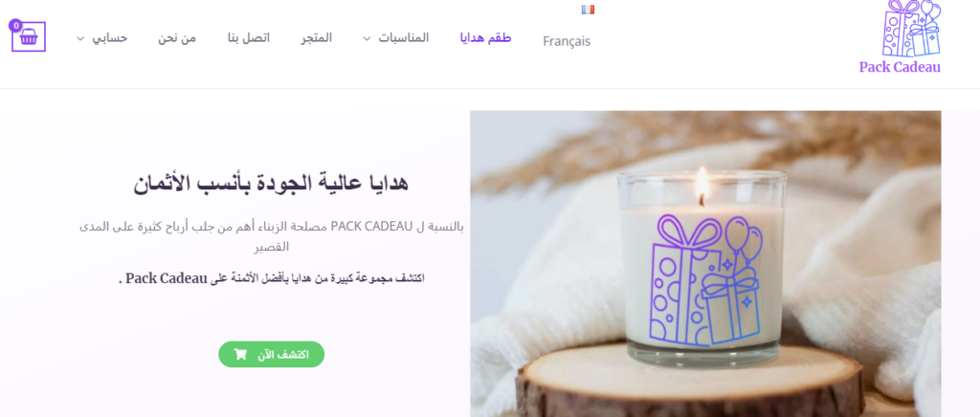Click the green اكتشف الآن button label

[283, 354]
